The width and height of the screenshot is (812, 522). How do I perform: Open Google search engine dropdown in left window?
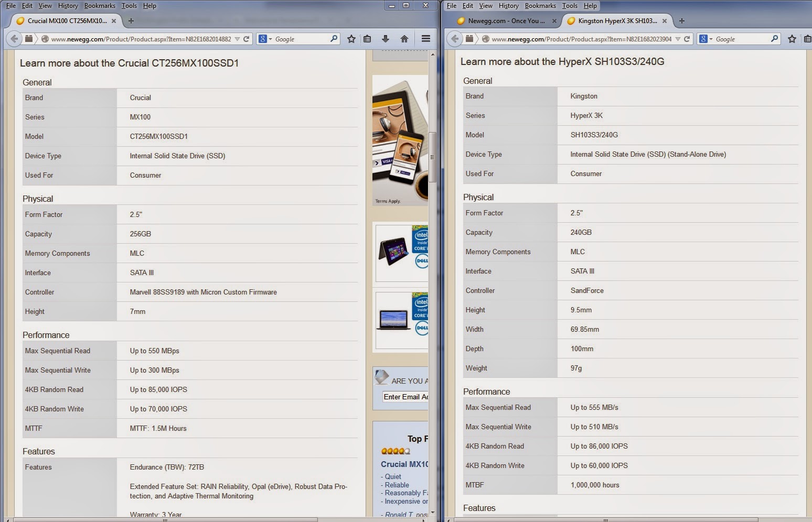[265, 39]
